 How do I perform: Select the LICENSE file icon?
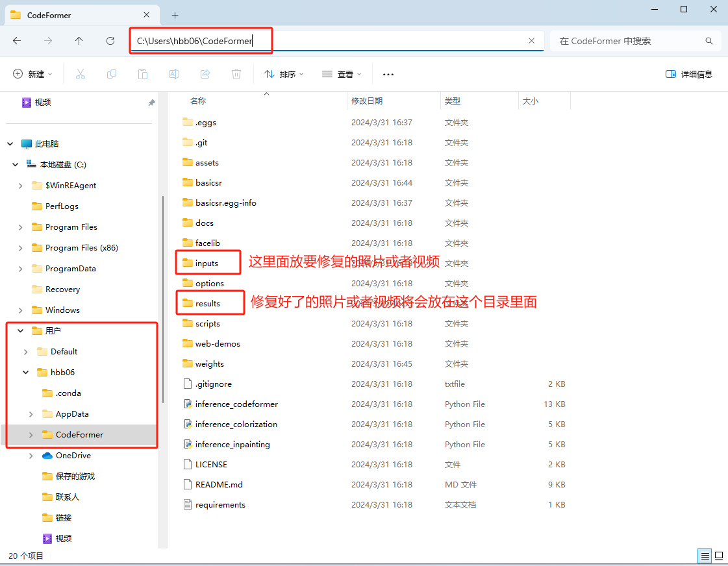pyautogui.click(x=188, y=464)
